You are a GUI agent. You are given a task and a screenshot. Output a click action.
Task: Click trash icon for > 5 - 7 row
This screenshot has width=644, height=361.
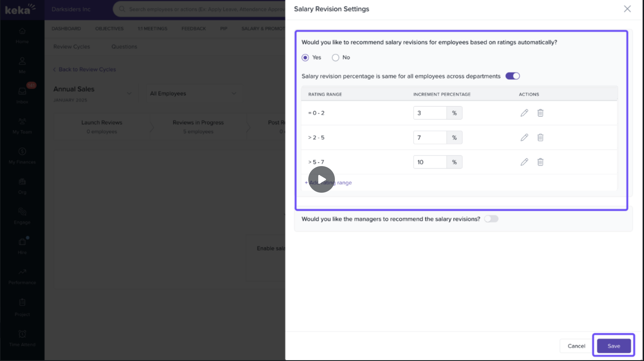point(540,162)
